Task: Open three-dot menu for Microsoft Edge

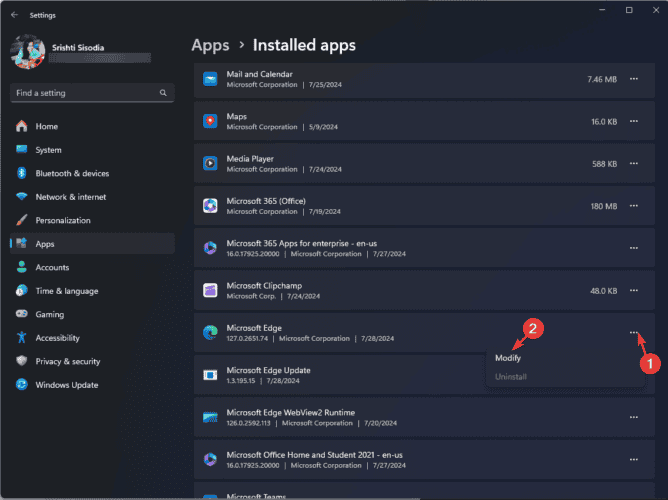Action: tap(633, 332)
